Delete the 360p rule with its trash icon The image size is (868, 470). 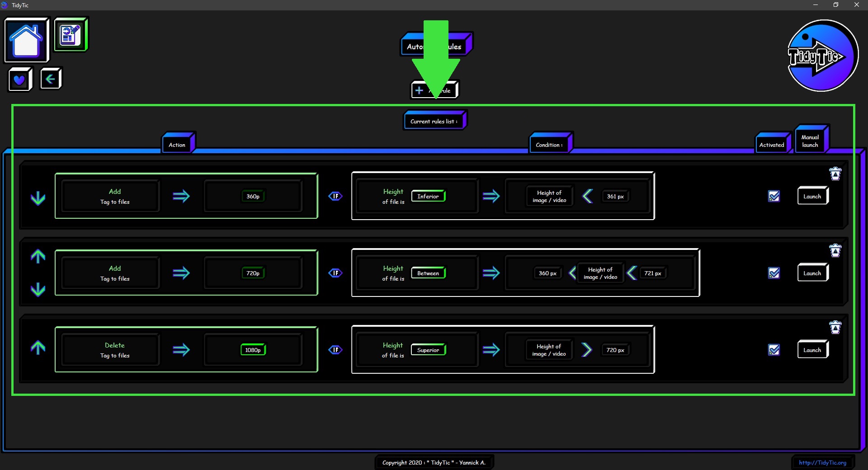coord(835,174)
